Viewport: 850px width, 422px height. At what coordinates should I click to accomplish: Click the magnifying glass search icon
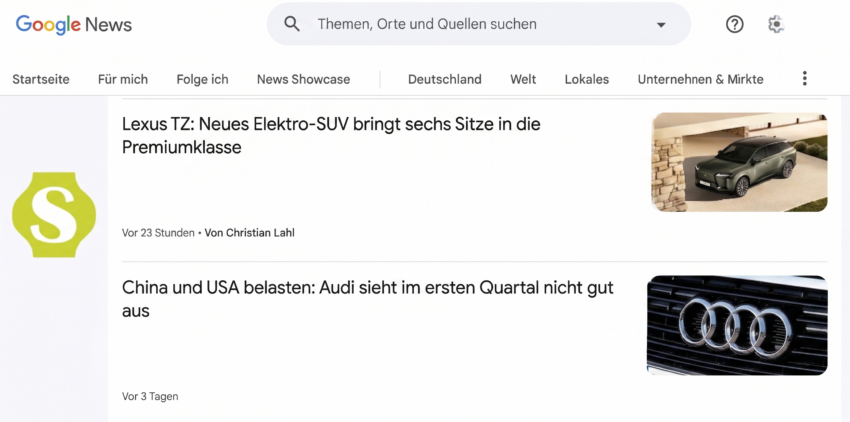(x=292, y=24)
